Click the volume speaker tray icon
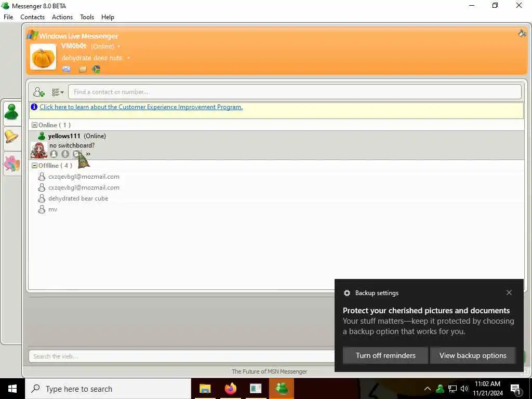 (464, 389)
